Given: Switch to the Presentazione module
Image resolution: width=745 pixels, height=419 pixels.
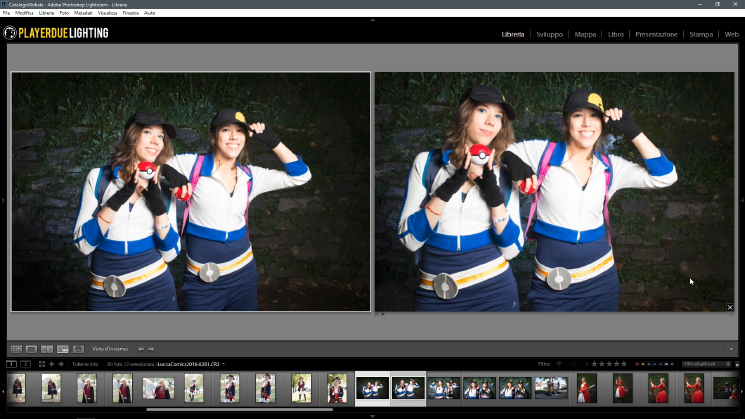Looking at the screenshot, I should click(x=657, y=34).
